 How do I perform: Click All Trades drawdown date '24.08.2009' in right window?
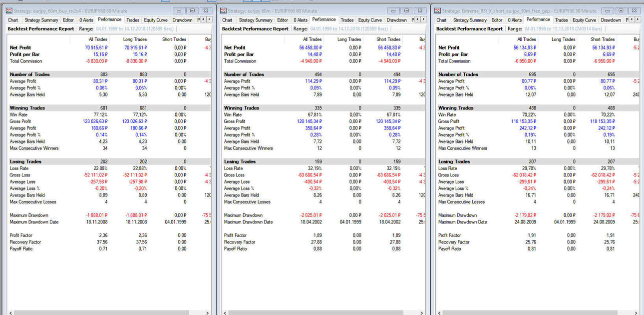(x=526, y=222)
